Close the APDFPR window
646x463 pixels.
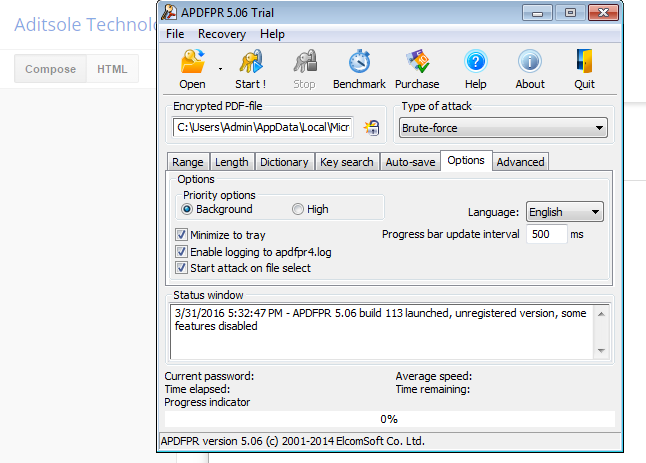click(x=603, y=13)
